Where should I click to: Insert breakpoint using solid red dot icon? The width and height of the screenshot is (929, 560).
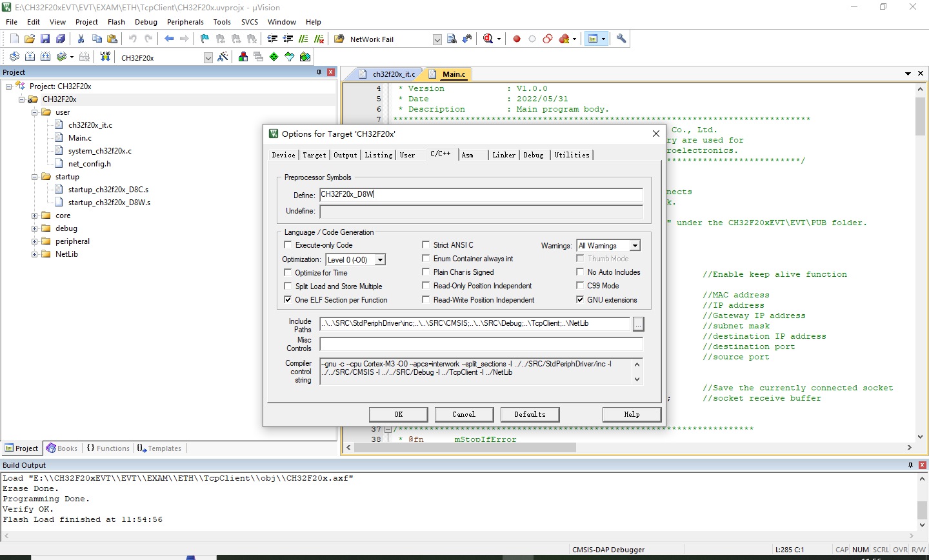coord(517,39)
